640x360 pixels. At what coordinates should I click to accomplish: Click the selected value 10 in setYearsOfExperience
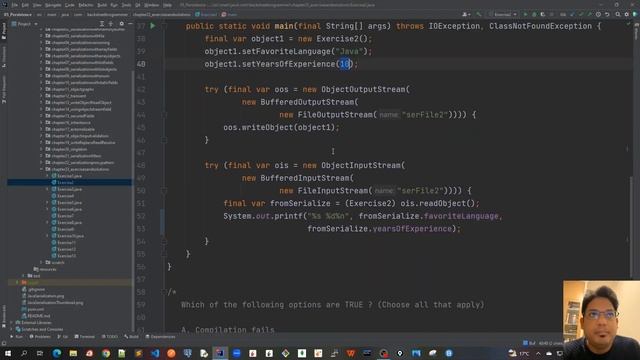point(345,64)
